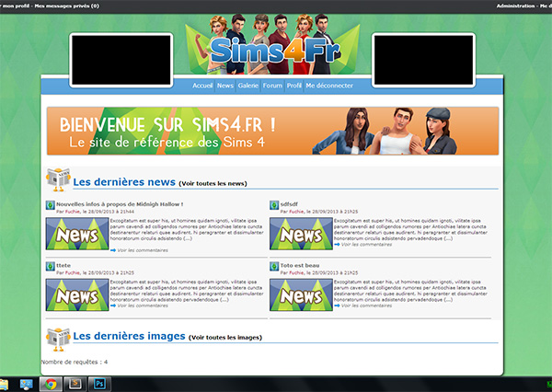Viewport: 552px width, 392px height.
Task: Open Nouvelles infos à propos de Midnigh Hallow
Action: pyautogui.click(x=120, y=204)
